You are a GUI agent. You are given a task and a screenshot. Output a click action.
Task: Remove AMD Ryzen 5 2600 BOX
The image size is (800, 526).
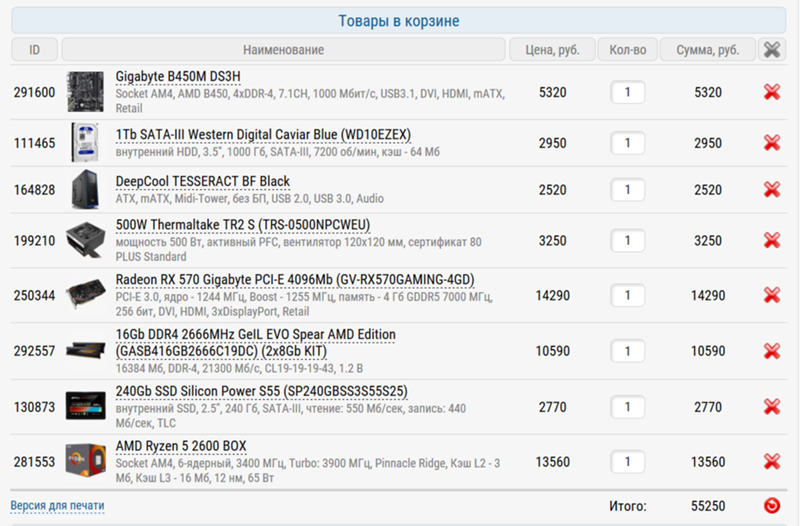771,462
